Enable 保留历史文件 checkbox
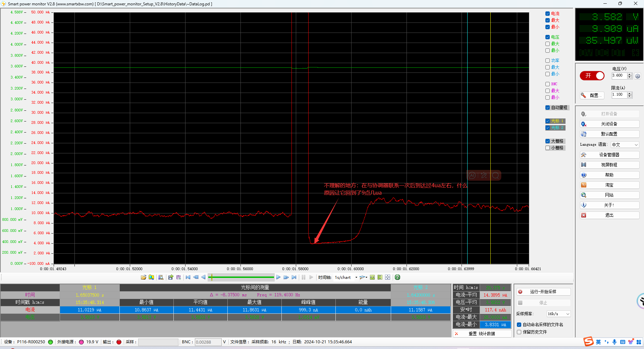644x349 pixels. (519, 332)
